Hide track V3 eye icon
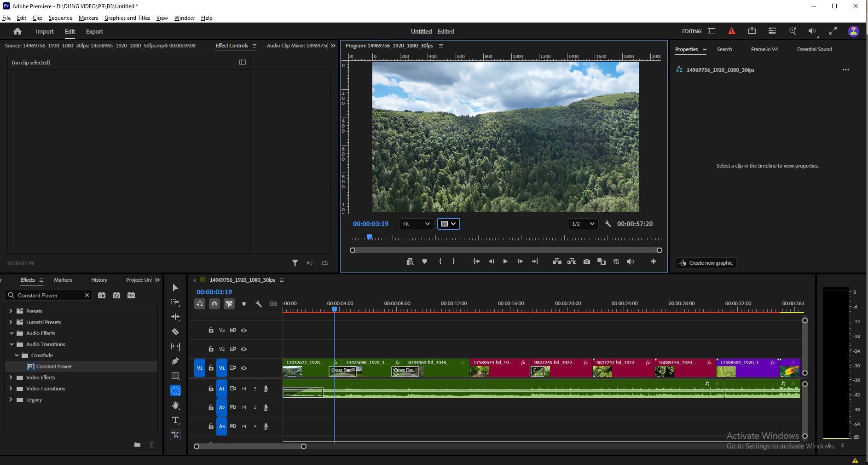Image resolution: width=868 pixels, height=465 pixels. point(244,330)
